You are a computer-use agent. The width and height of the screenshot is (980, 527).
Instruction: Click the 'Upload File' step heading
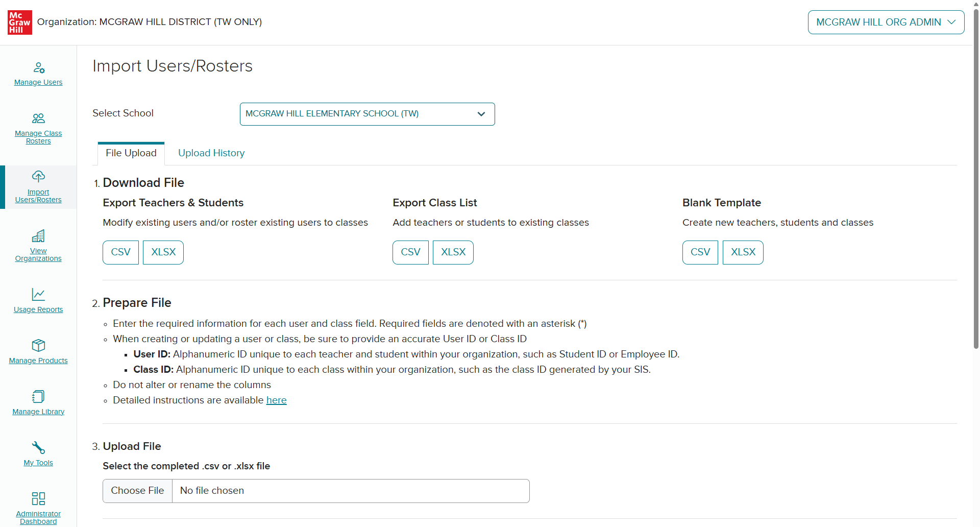(132, 446)
